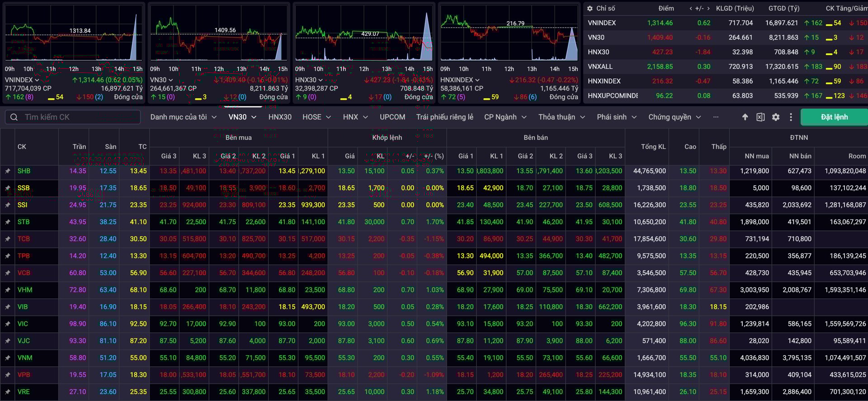Toggle pin for SHB stock row
Image resolution: width=868 pixels, height=401 pixels.
click(8, 171)
